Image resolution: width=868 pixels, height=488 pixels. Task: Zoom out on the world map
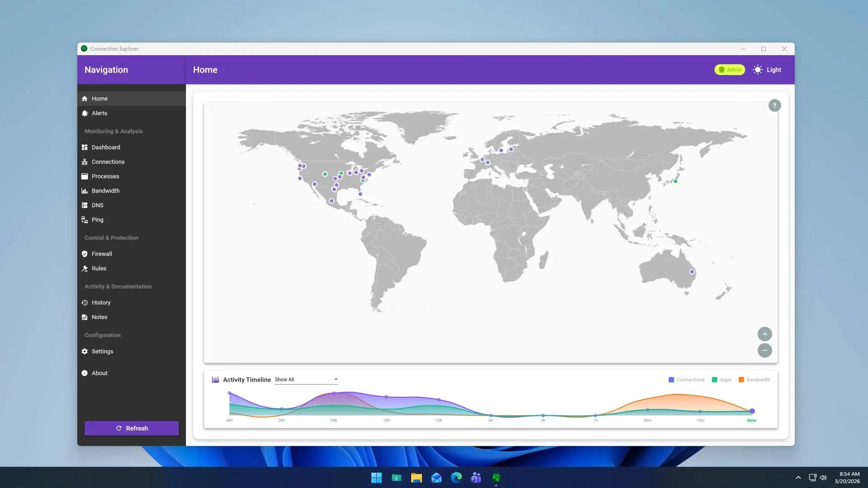764,351
